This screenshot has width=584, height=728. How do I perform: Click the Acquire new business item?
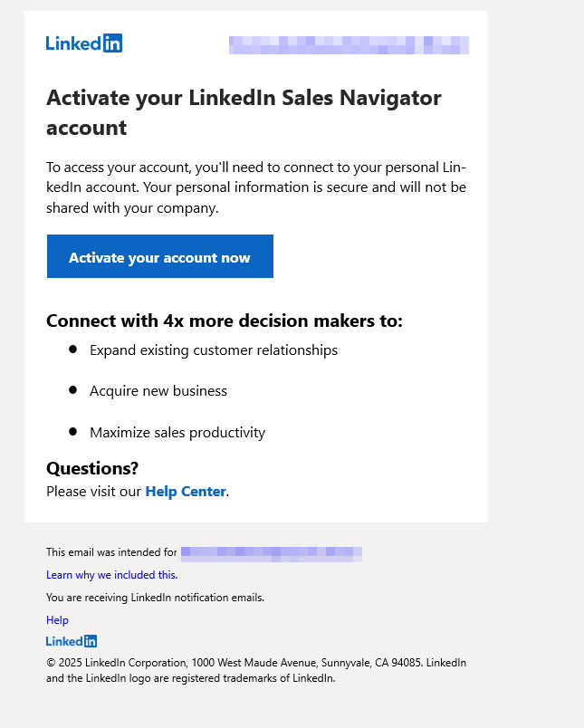pos(158,391)
